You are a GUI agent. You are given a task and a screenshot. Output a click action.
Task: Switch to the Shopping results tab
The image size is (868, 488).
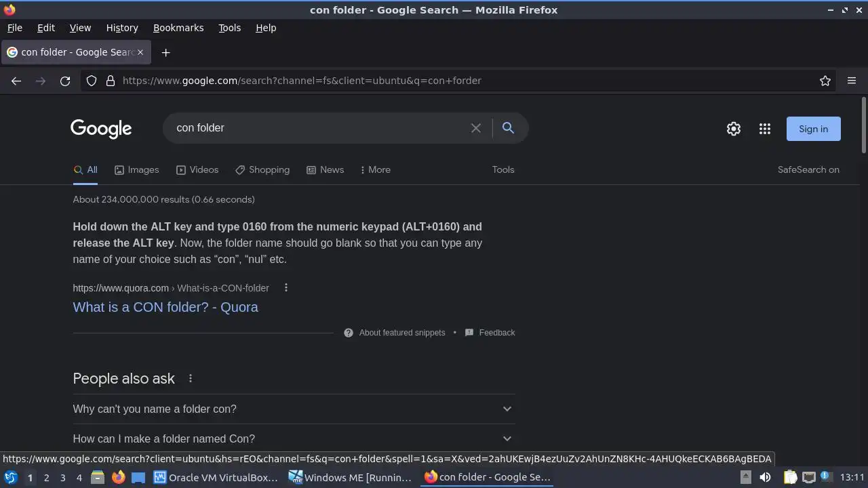tap(262, 169)
